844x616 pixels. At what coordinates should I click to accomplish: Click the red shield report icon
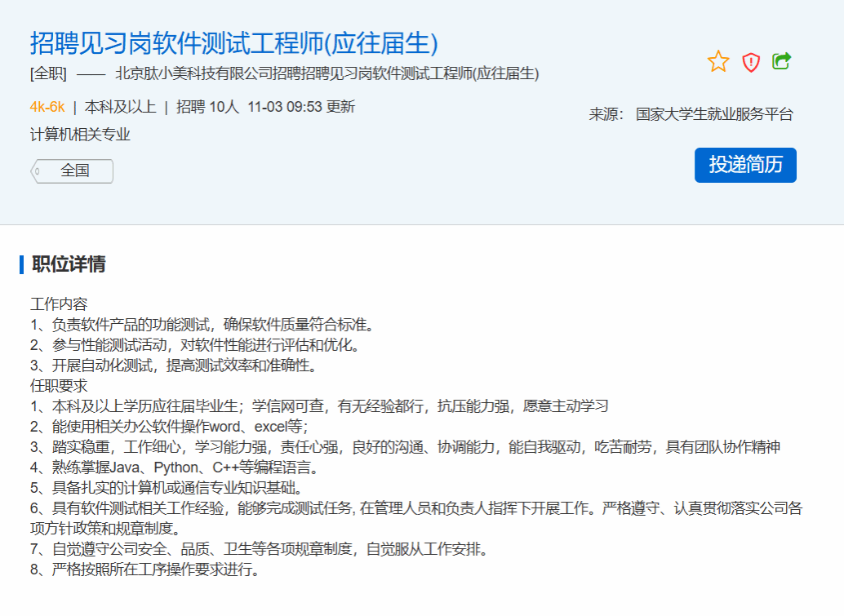coord(751,62)
